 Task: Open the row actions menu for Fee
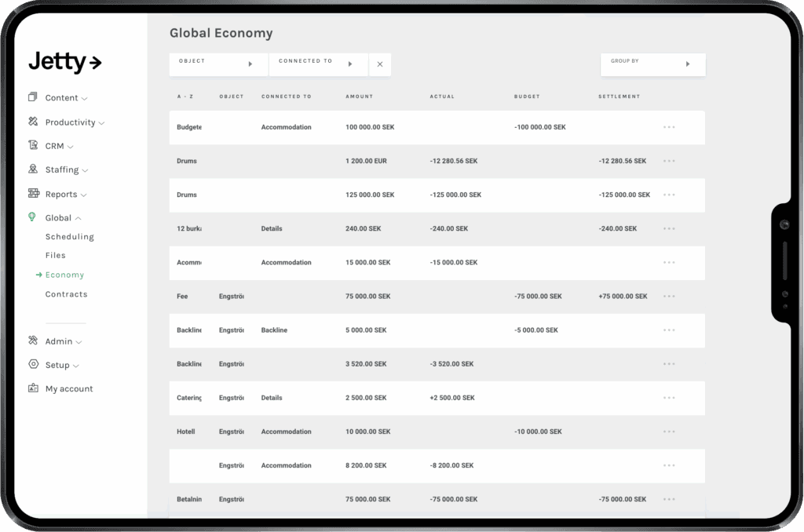[x=669, y=297]
